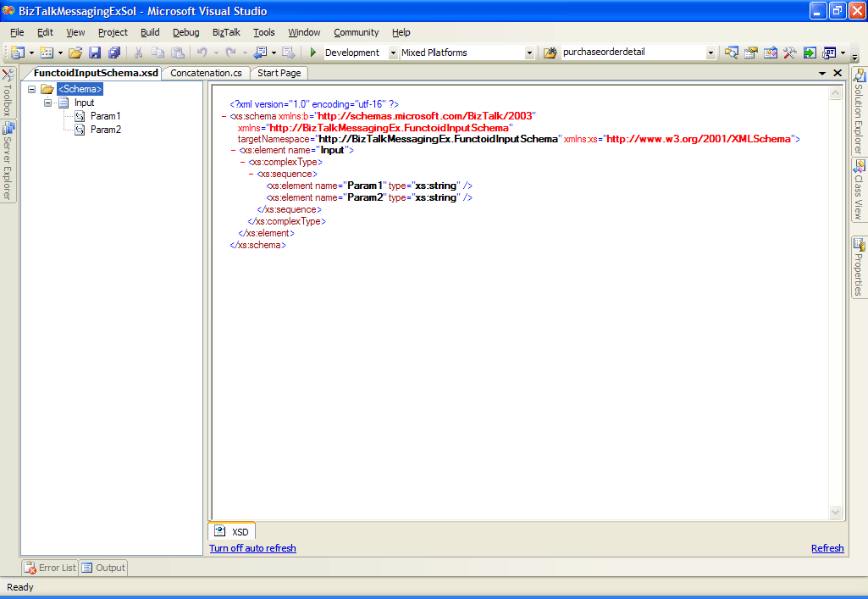Open the Add New Item dropdown arrow
The width and height of the screenshot is (868, 599).
[x=60, y=53]
